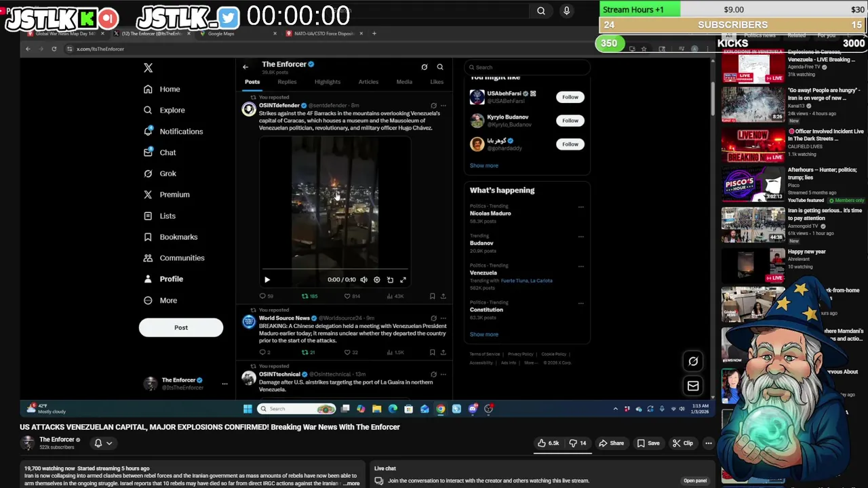Bookmark the World Source News post
Image resolution: width=868 pixels, height=488 pixels.
[x=432, y=352]
